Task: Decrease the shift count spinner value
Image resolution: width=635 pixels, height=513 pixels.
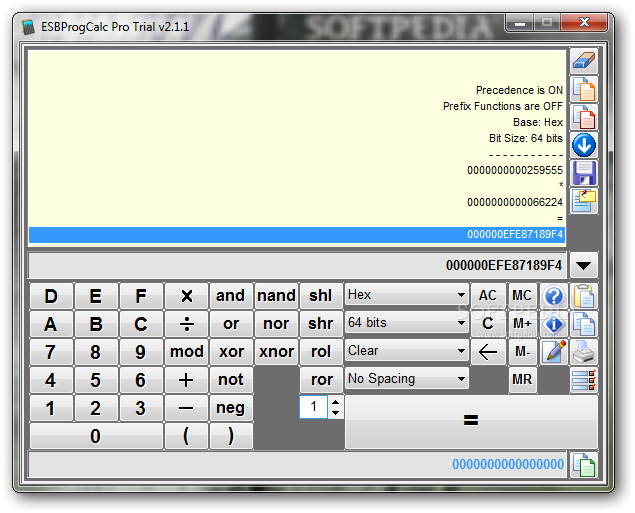Action: [x=335, y=413]
